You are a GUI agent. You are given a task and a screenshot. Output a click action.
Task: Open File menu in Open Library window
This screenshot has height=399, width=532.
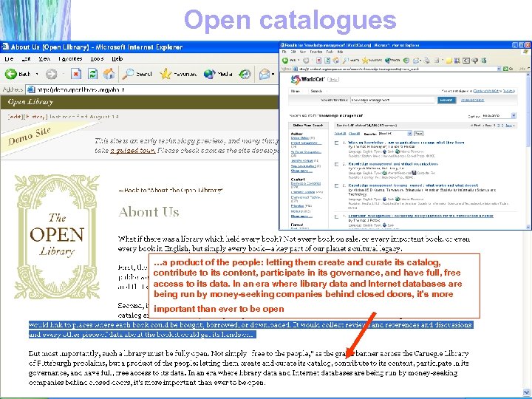(9, 58)
